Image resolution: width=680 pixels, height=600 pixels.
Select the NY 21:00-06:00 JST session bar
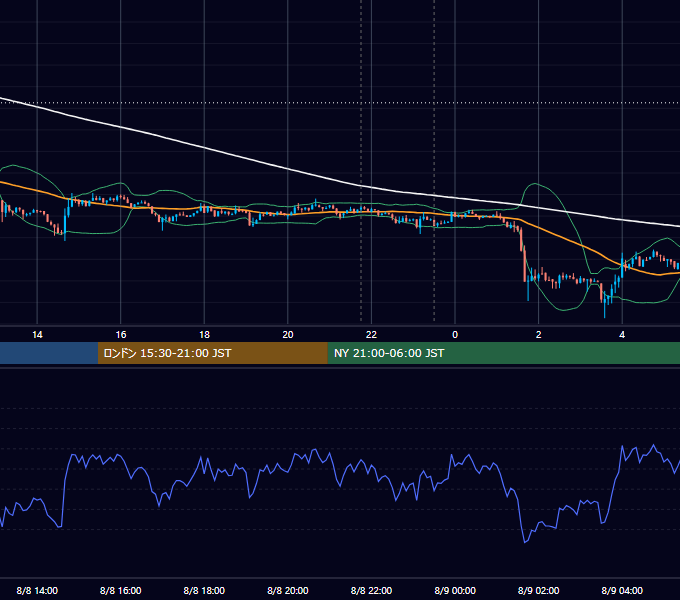tap(503, 353)
